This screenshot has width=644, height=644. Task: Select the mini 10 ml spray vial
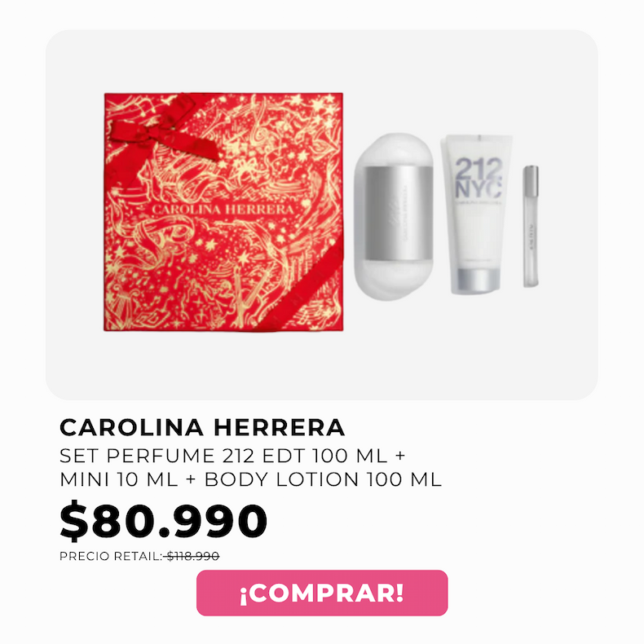(x=531, y=226)
